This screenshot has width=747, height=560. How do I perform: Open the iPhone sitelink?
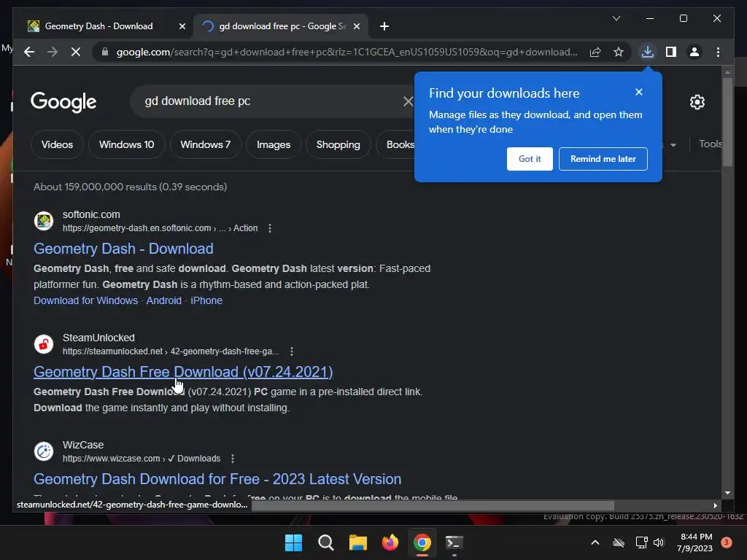[206, 300]
